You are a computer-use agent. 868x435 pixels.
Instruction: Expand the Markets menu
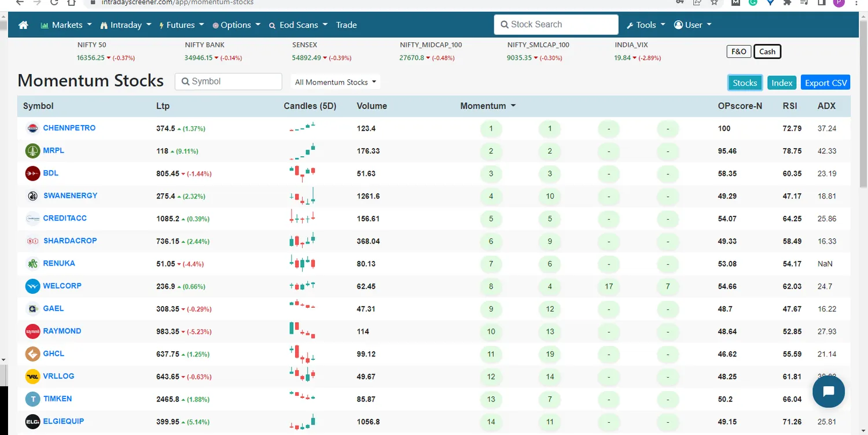(66, 25)
